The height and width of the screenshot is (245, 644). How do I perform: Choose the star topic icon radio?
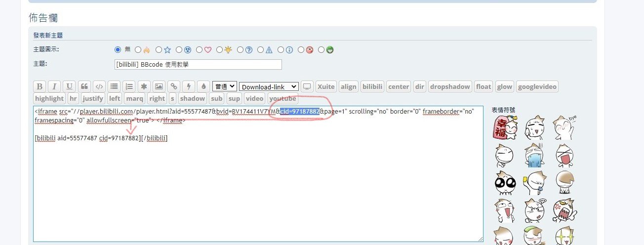coord(159,49)
